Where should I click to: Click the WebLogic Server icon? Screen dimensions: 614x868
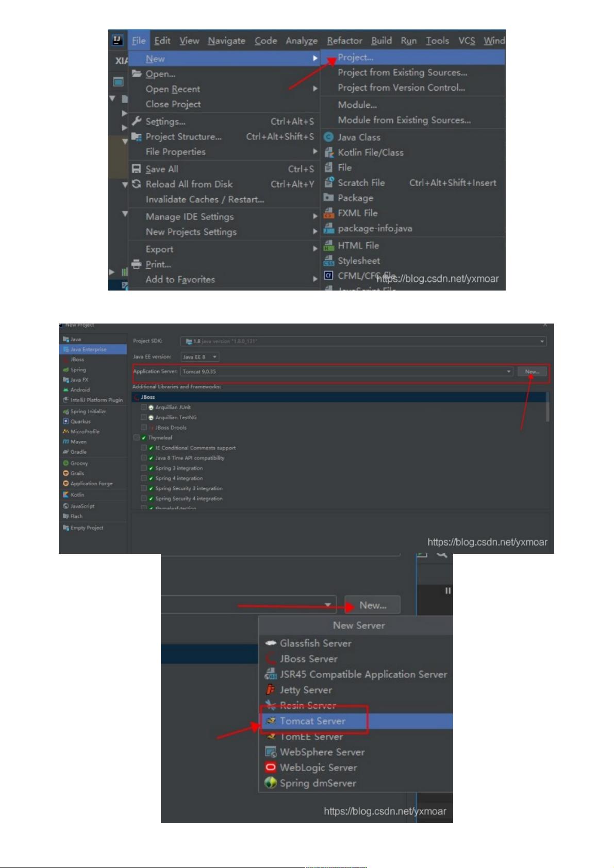(x=271, y=767)
